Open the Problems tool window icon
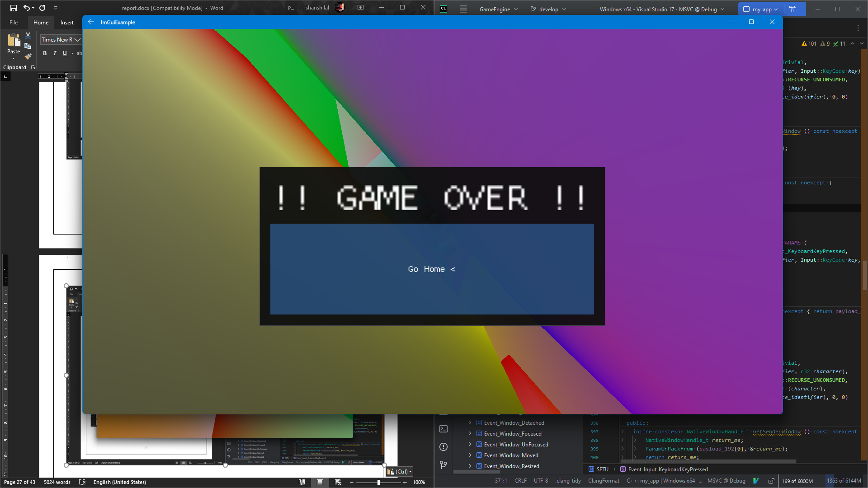Viewport: 868px width, 488px height. click(x=443, y=447)
